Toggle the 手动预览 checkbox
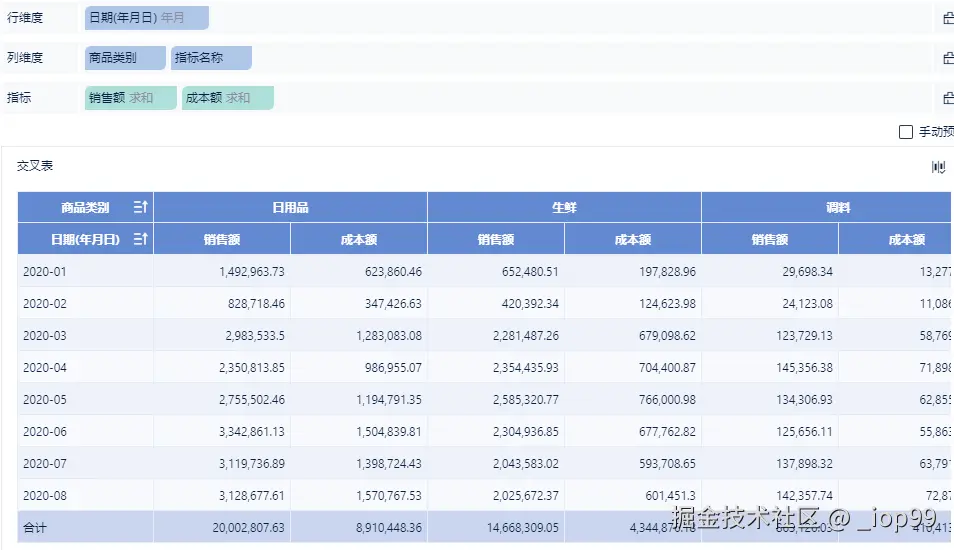The height and width of the screenshot is (550, 954). click(906, 132)
